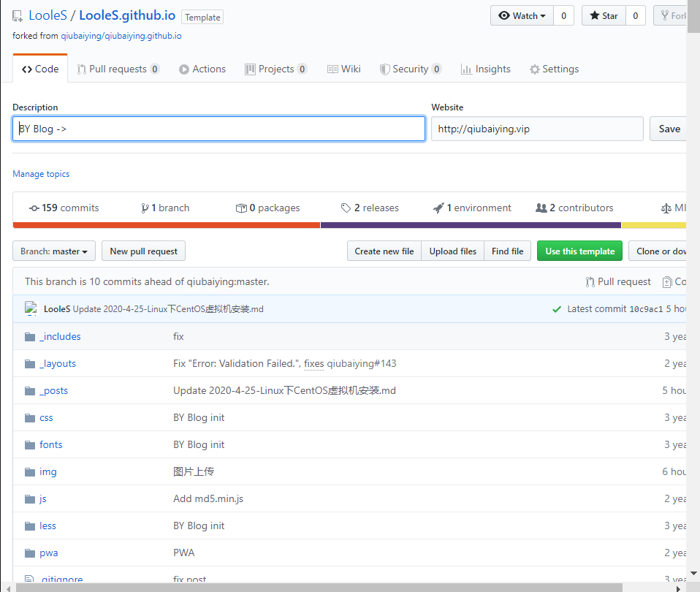Click the Watch count of 0
Viewport: 700px width, 592px height.
click(x=564, y=15)
